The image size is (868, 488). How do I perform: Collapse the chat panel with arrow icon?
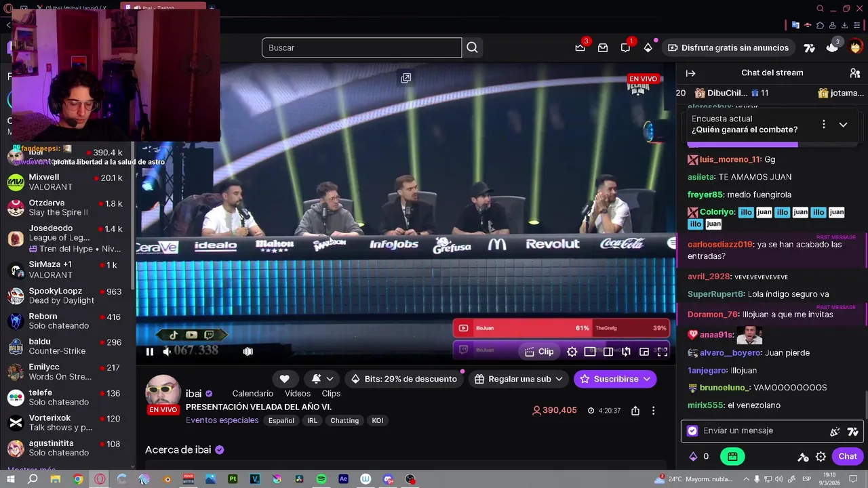click(690, 73)
